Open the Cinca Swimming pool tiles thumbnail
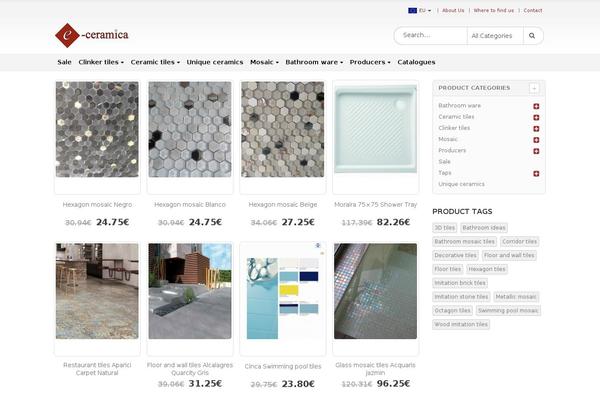 pyautogui.click(x=282, y=291)
